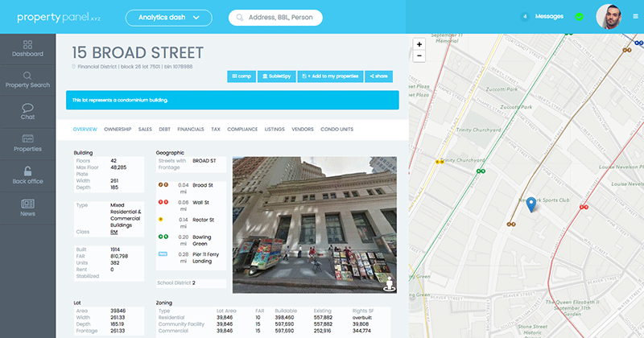Click the blue map location pin
644x338 pixels.
coord(530,204)
